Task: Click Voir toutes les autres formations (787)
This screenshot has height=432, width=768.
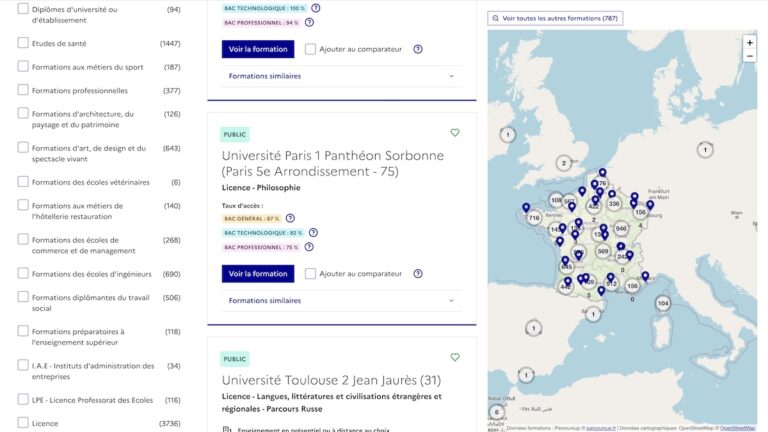Action: click(x=554, y=18)
